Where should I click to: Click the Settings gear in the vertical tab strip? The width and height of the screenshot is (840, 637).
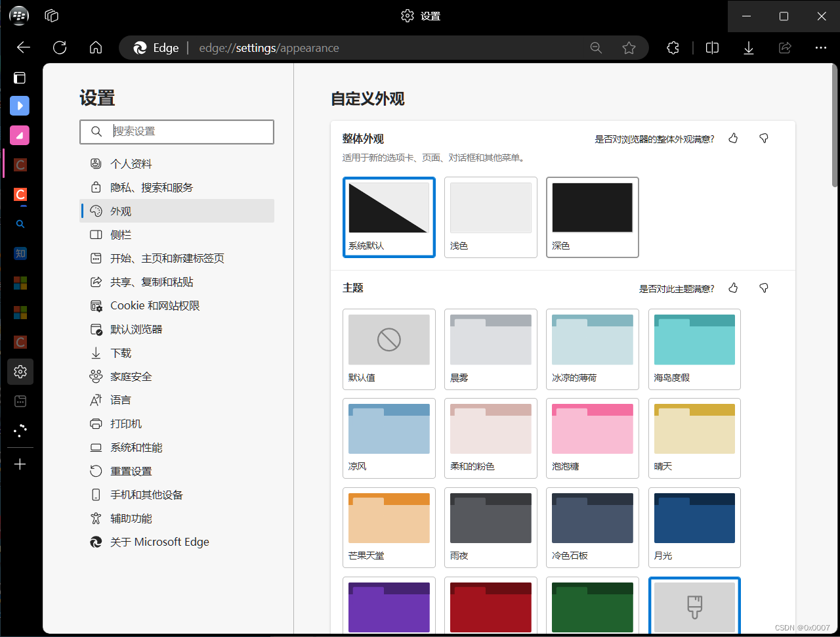(20, 372)
